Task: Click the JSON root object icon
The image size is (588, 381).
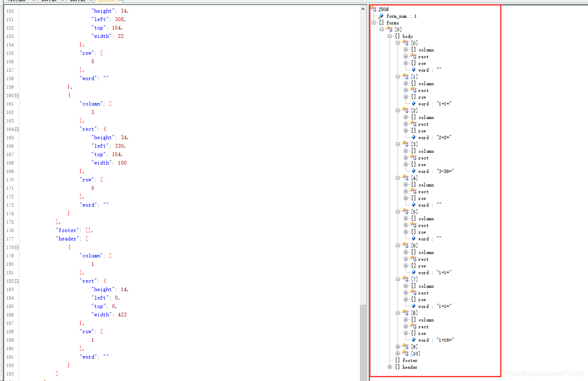Action: tap(373, 9)
